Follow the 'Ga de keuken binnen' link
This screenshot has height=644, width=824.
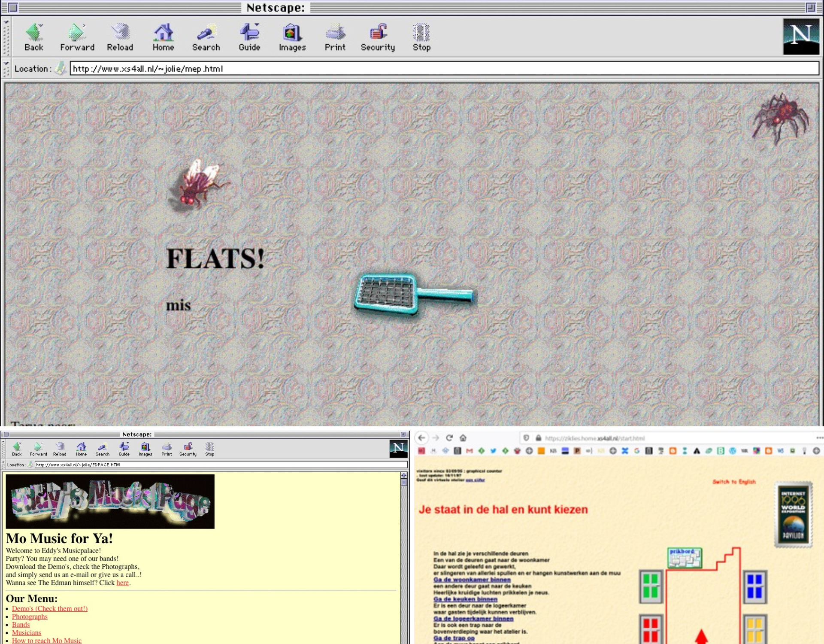tap(465, 599)
